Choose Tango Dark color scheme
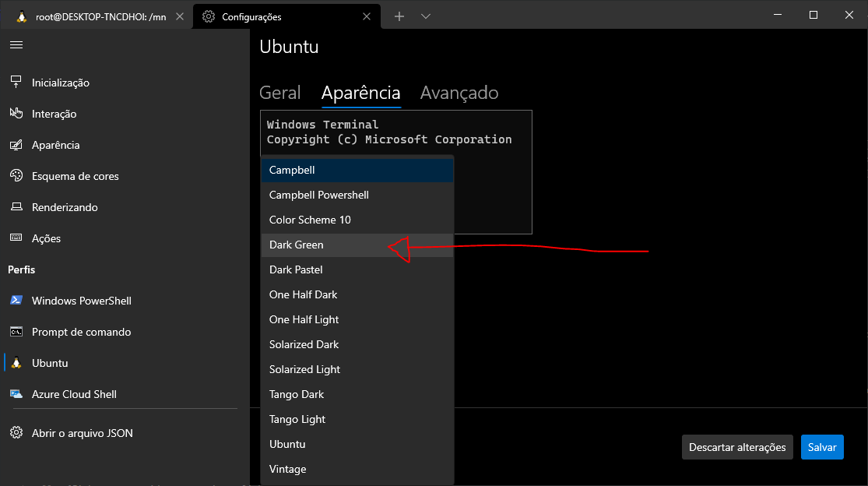Screen dimensions: 868x486 coord(357,394)
